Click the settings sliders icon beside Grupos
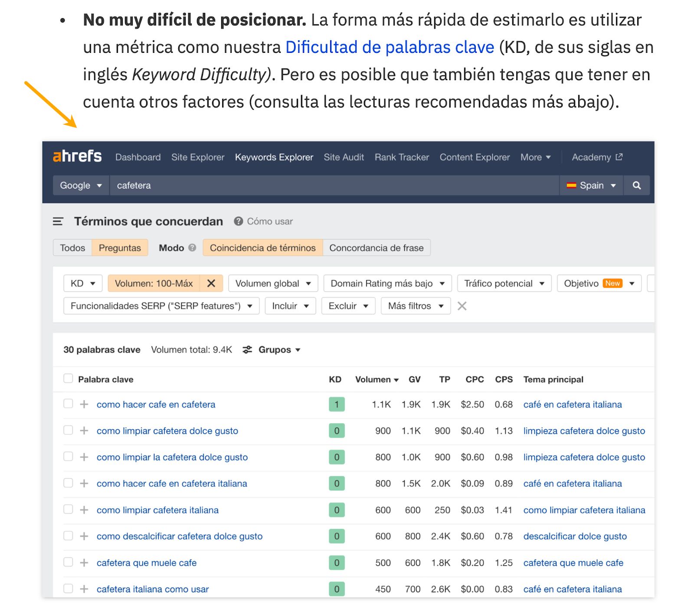This screenshot has height=616, width=694. click(x=247, y=349)
